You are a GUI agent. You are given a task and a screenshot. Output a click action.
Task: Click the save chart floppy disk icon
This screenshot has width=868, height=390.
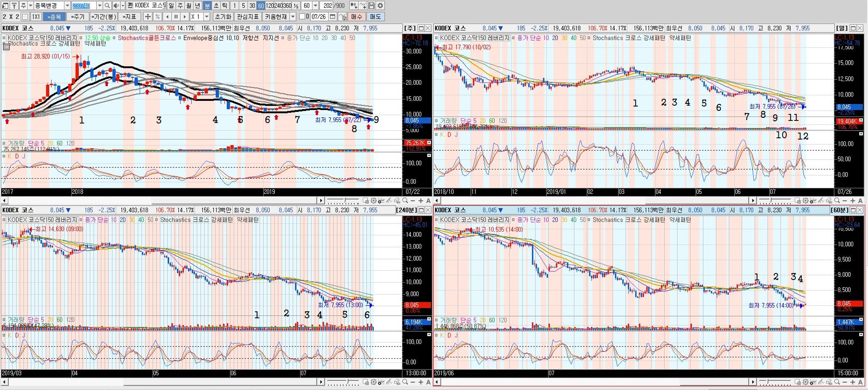(x=372, y=6)
